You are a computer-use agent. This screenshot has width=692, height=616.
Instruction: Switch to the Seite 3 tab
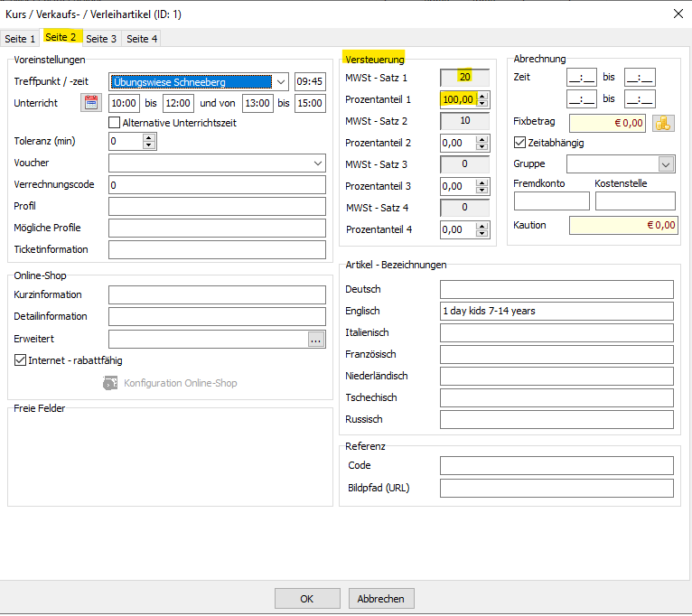tap(101, 39)
